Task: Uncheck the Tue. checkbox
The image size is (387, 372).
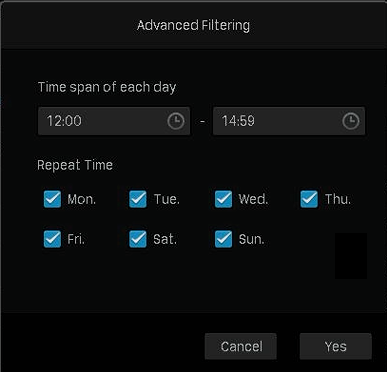Action: [138, 199]
